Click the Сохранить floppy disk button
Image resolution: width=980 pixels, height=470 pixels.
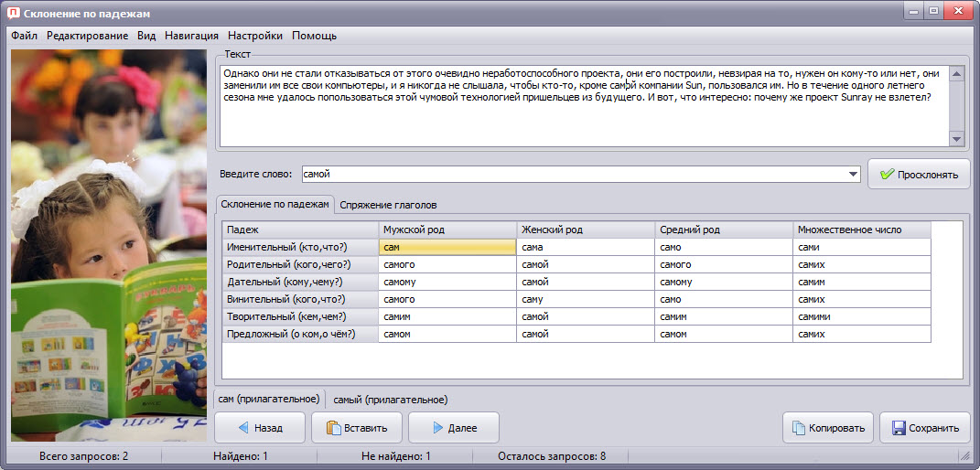[924, 428]
